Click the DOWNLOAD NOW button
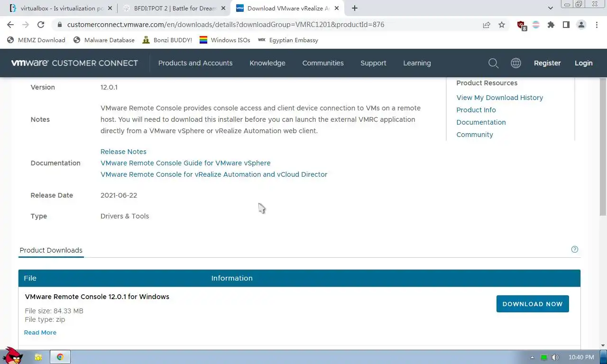Image resolution: width=607 pixels, height=364 pixels. (533, 304)
